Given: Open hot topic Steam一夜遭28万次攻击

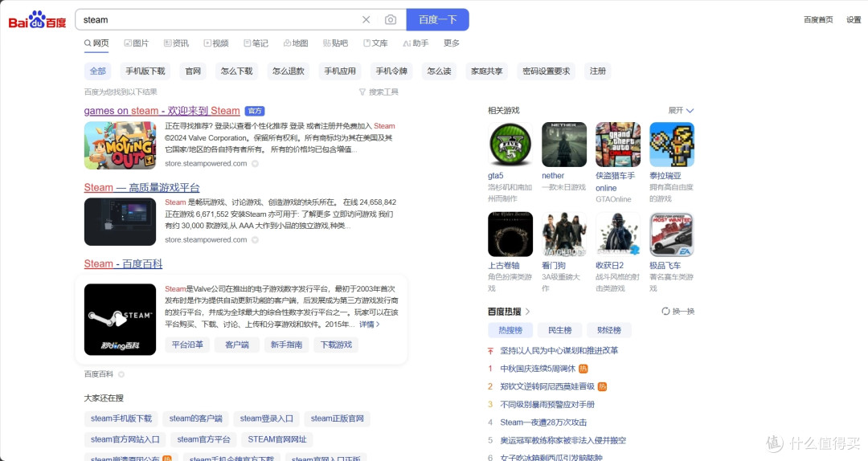Looking at the screenshot, I should pyautogui.click(x=543, y=422).
